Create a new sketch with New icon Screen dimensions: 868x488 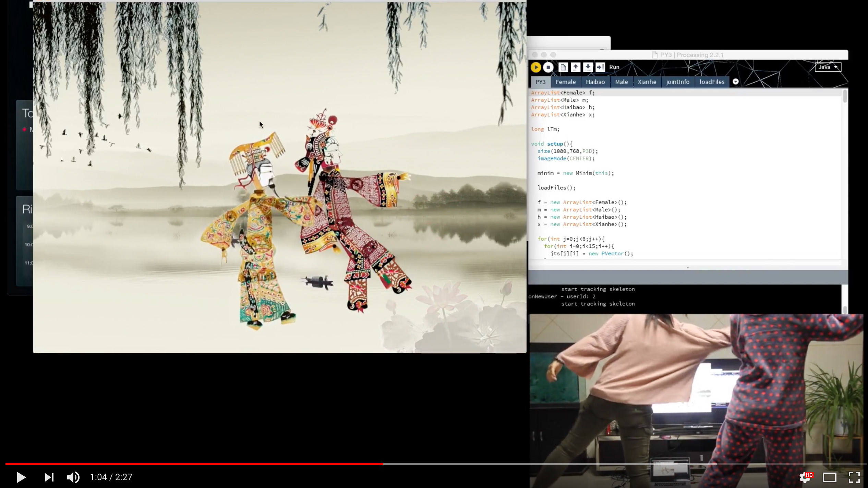[x=563, y=67]
